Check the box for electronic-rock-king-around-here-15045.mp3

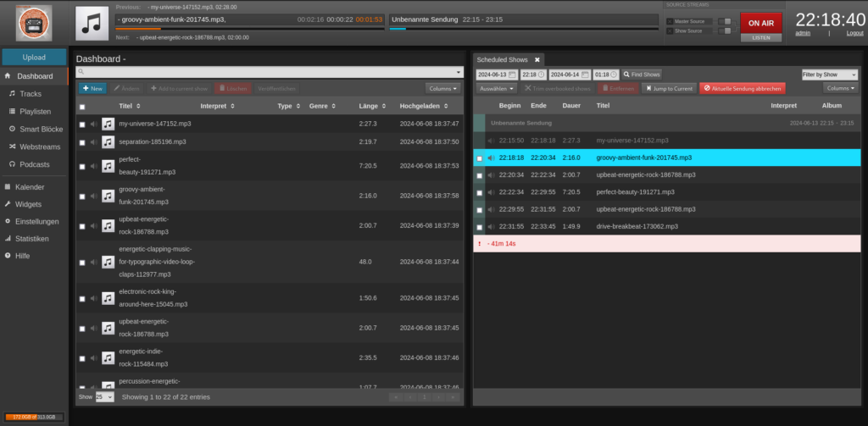82,299
